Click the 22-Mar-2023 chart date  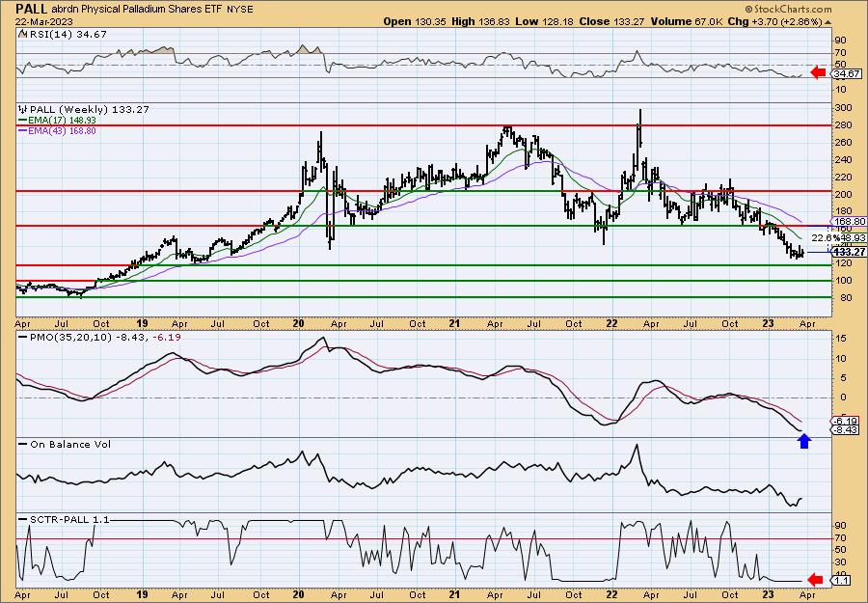click(x=44, y=21)
